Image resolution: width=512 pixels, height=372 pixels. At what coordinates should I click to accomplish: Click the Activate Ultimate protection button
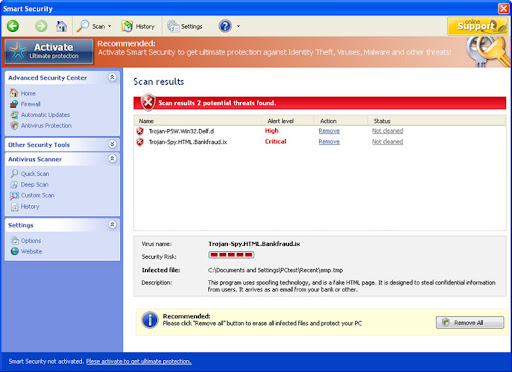(x=49, y=51)
